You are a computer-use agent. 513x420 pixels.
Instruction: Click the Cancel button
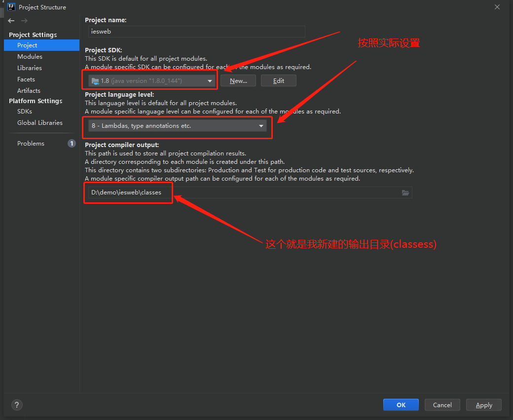pyautogui.click(x=442, y=405)
